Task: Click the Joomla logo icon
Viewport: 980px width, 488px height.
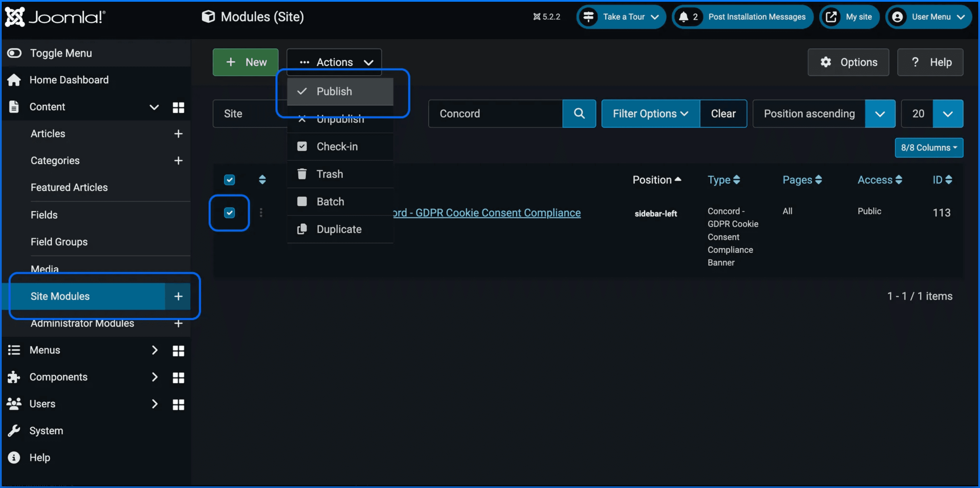Action: click(x=15, y=17)
